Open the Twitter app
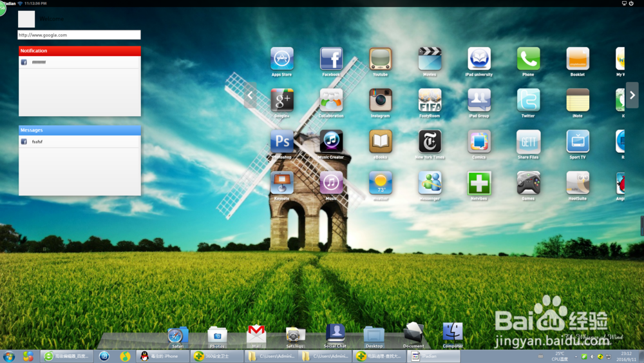This screenshot has height=363, width=644. coord(528,100)
